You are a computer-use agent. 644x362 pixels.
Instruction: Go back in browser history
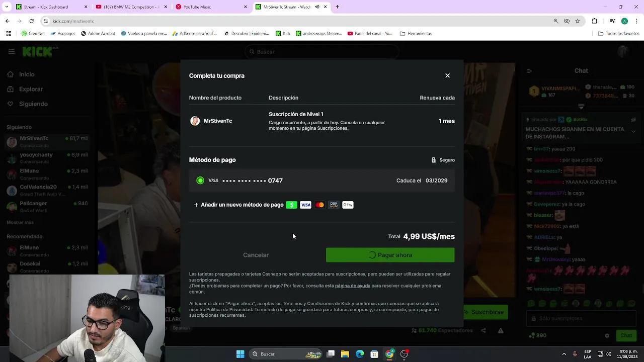(7, 21)
